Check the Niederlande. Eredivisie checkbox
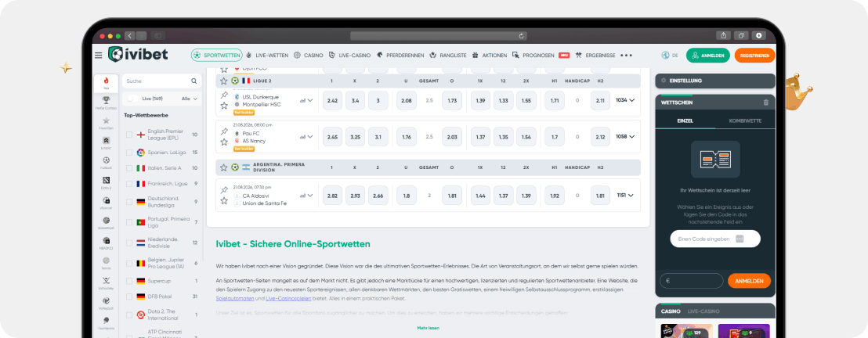The image size is (868, 338). [x=129, y=243]
